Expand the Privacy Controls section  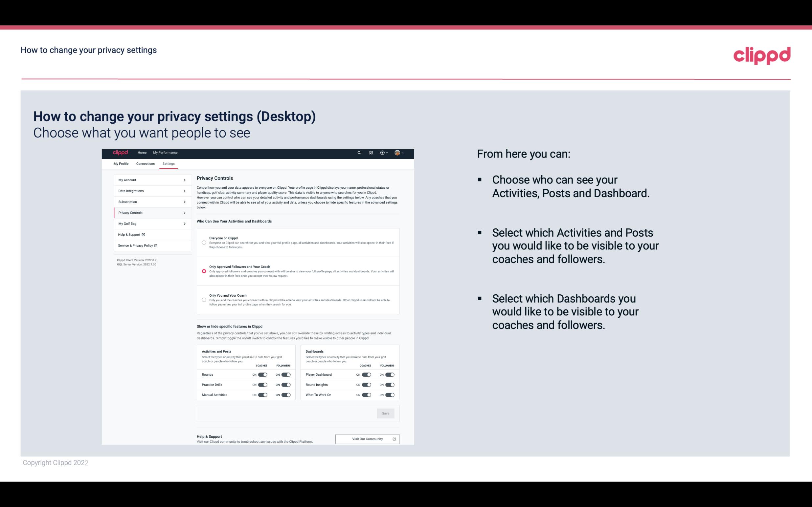150,213
